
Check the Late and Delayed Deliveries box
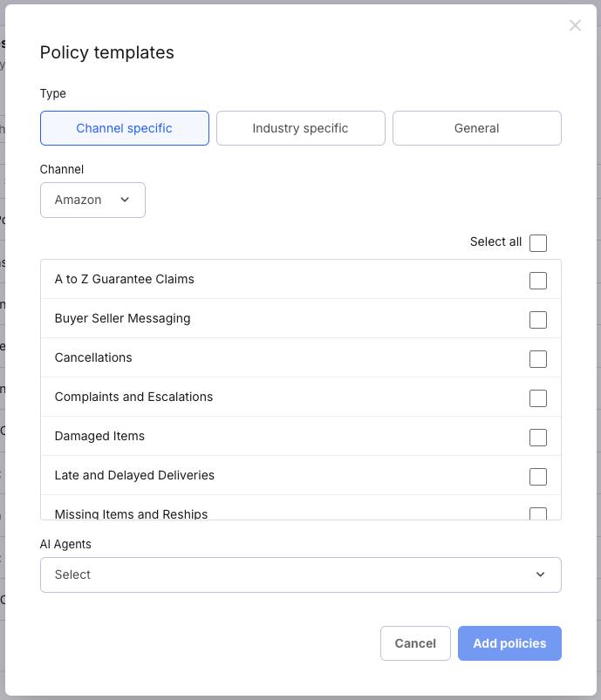point(538,476)
